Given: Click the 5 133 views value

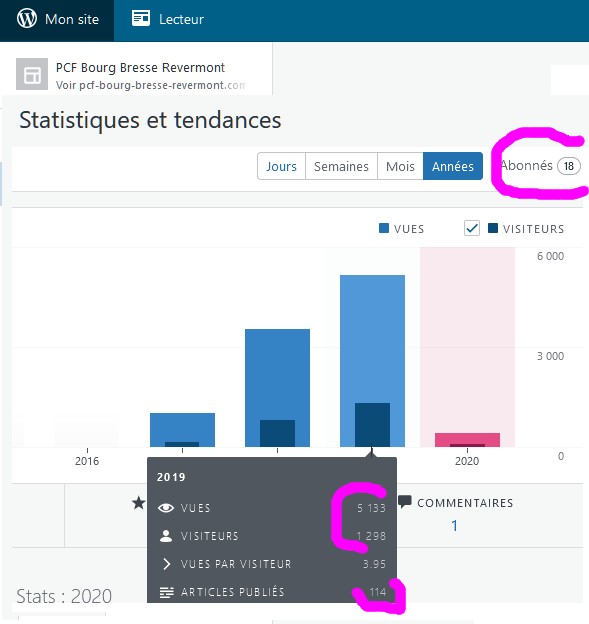Looking at the screenshot, I should pos(371,508).
